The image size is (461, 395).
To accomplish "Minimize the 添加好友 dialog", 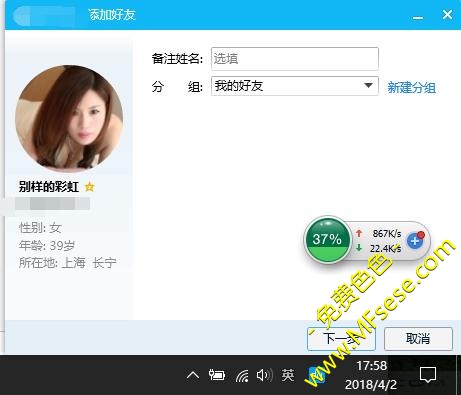I will point(418,16).
